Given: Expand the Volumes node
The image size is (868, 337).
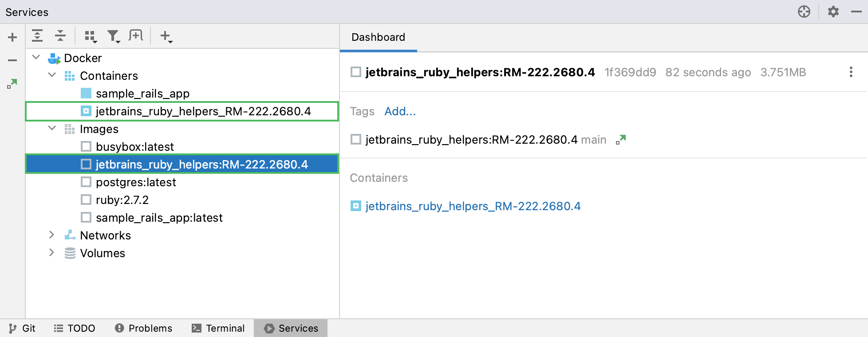Looking at the screenshot, I should click(52, 253).
